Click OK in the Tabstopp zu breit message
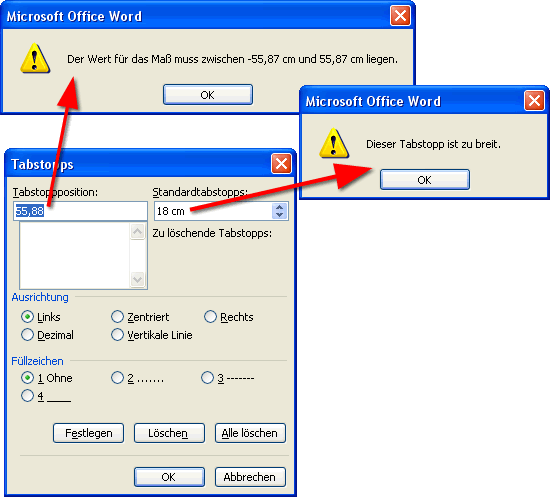The width and height of the screenshot is (550, 500). click(425, 180)
